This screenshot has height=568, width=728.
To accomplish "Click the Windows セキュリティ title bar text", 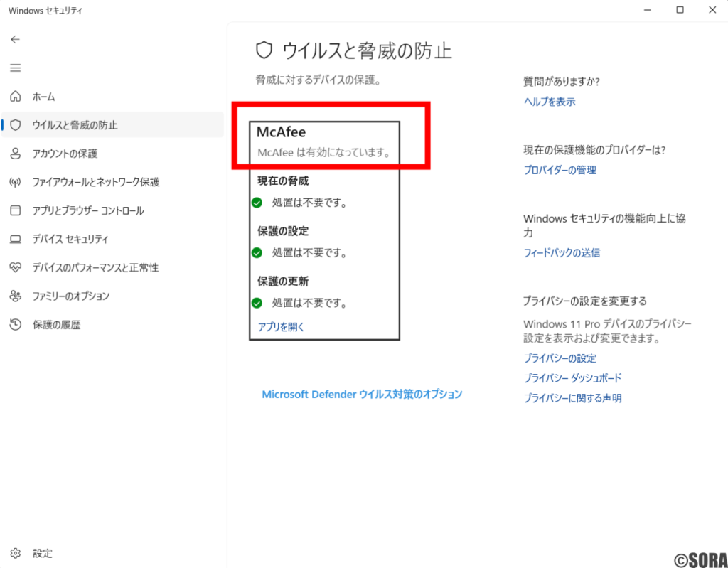I will point(45,10).
